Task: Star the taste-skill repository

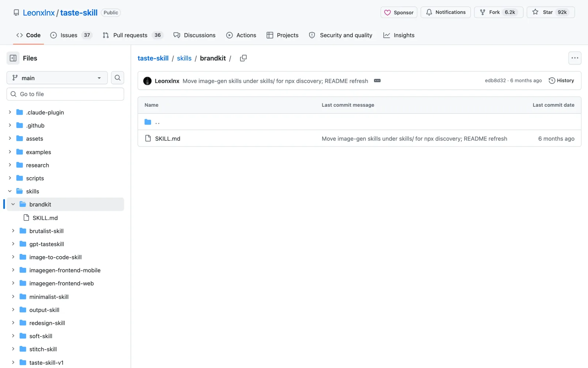Action: point(551,13)
